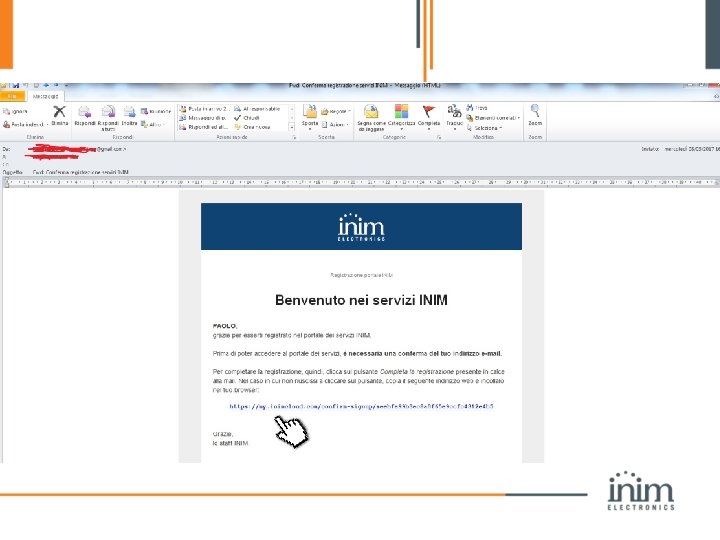Click the Riunione meeting button
This screenshot has width=720, height=540.
(x=156, y=111)
